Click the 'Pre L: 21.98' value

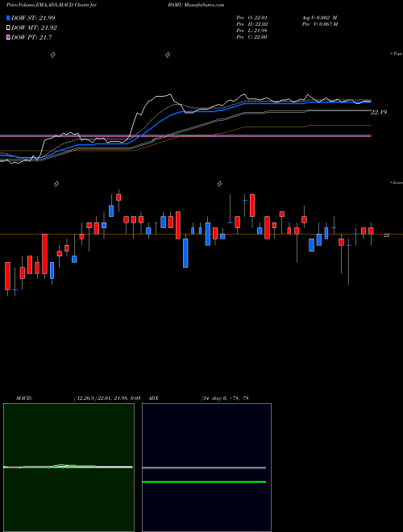click(251, 31)
